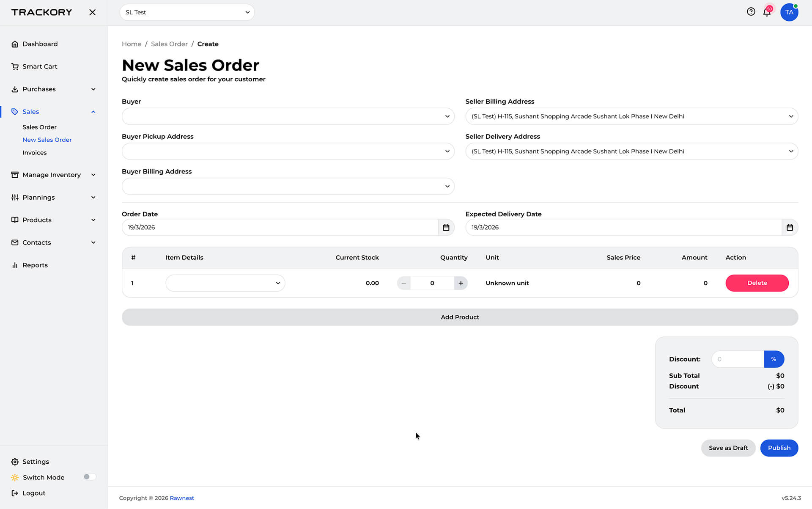
Task: Switch discount type with % button
Action: tap(774, 359)
